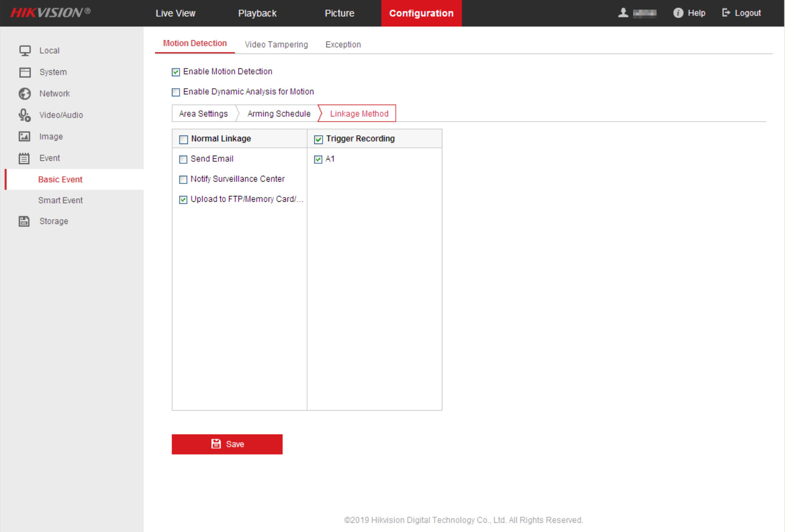Select Basic Event submenu item
This screenshot has height=532, width=785.
tap(74, 180)
